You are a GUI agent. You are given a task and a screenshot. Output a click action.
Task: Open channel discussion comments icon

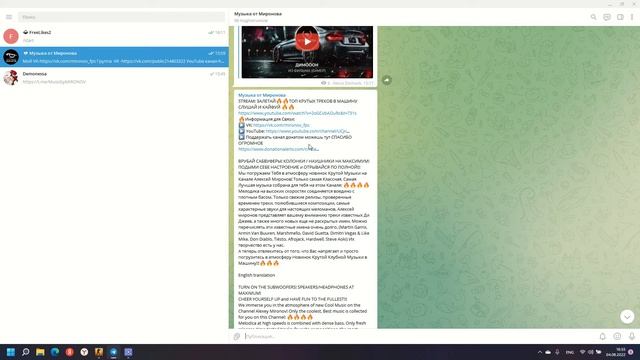coord(607,17)
